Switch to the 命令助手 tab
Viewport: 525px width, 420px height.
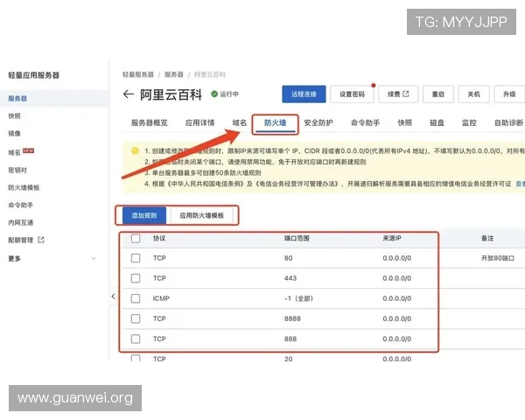(x=365, y=122)
